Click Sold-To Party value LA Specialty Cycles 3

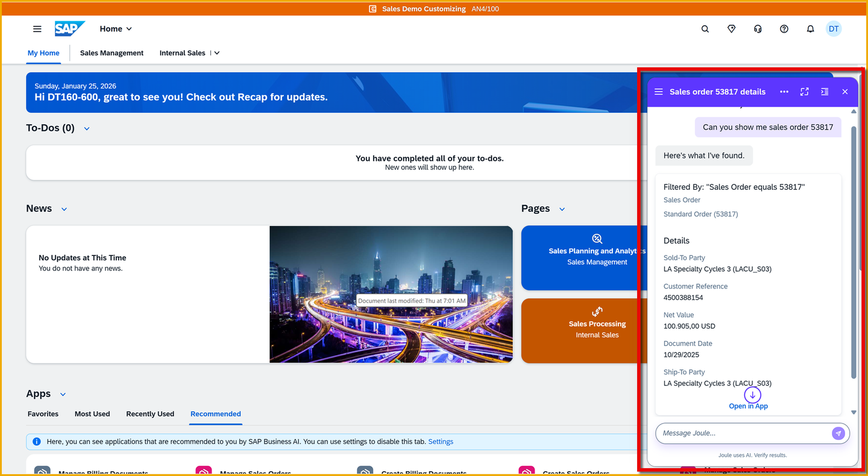(x=717, y=269)
